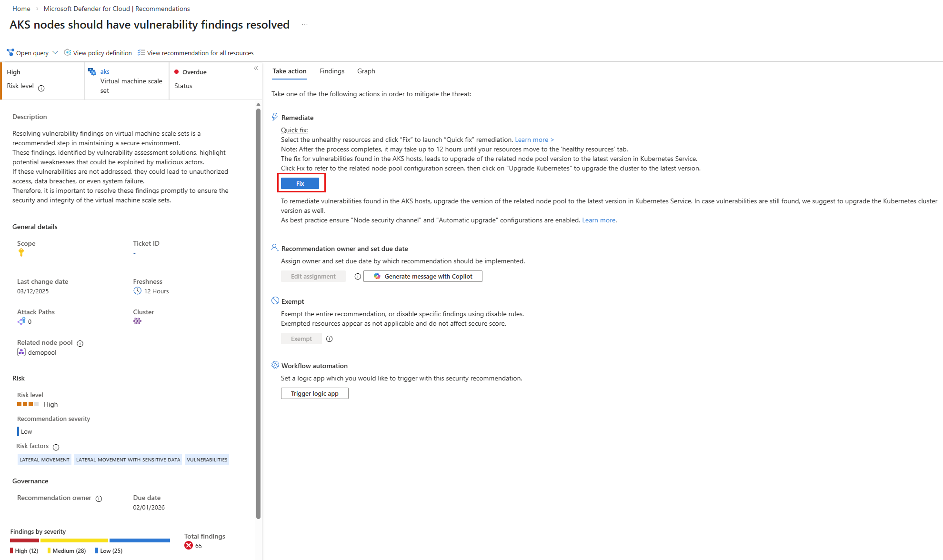This screenshot has width=943, height=560.
Task: Switch to the Findings tab
Action: click(332, 71)
